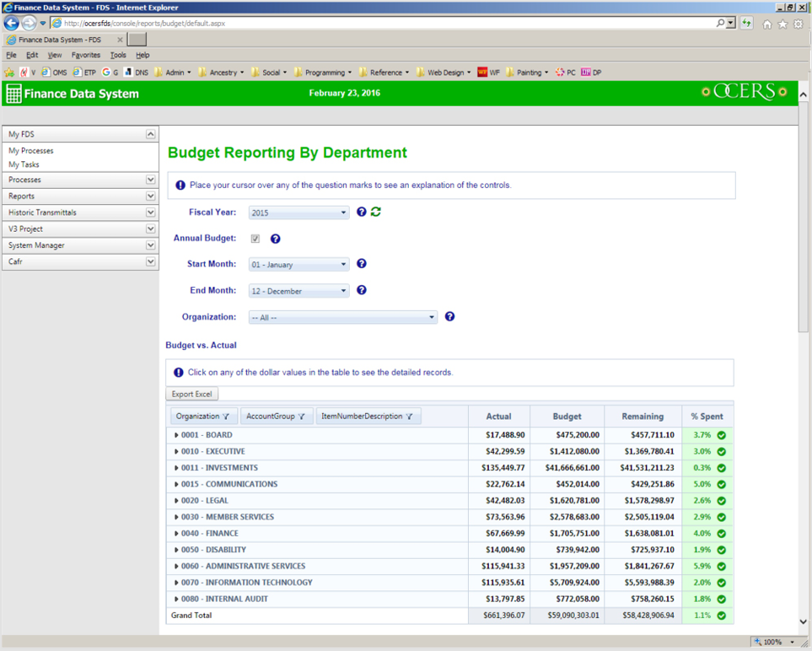
Task: Click the Home icon in browser toolbar
Action: pos(767,24)
